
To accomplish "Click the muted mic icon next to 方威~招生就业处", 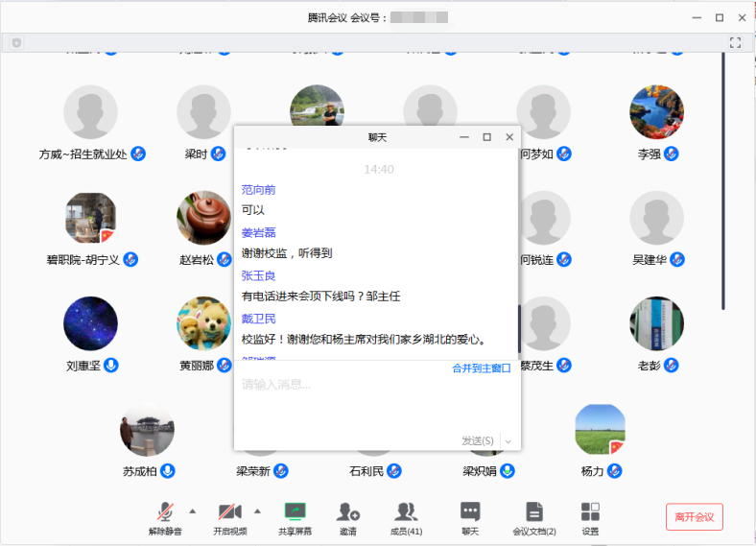I will click(x=138, y=154).
